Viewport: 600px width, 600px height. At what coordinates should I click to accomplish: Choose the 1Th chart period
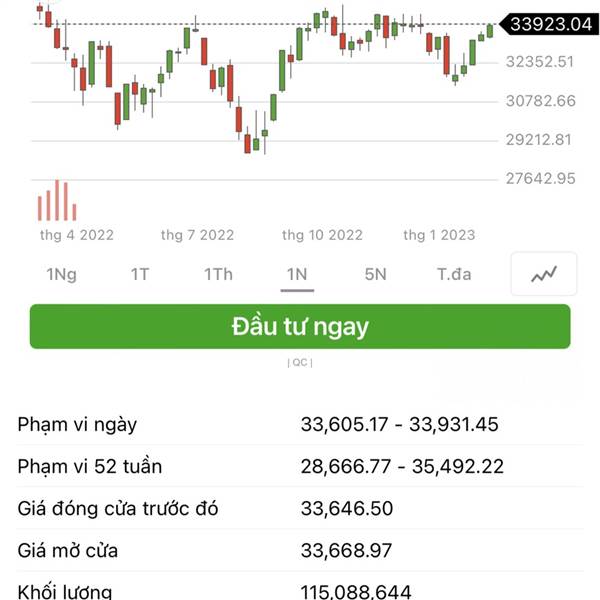218,274
